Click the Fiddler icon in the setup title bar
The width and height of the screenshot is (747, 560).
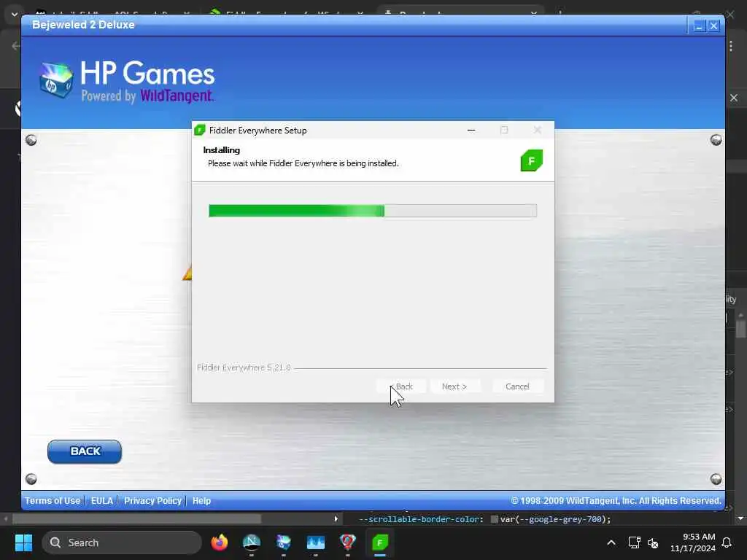point(200,130)
